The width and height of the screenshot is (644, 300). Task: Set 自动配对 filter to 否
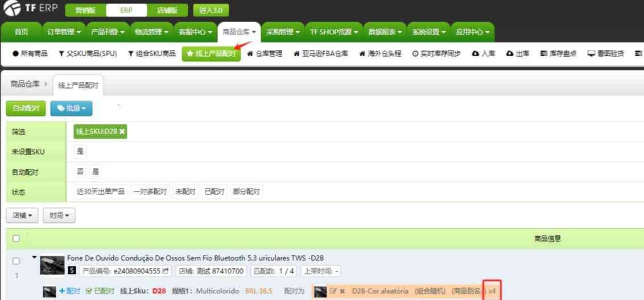81,172
